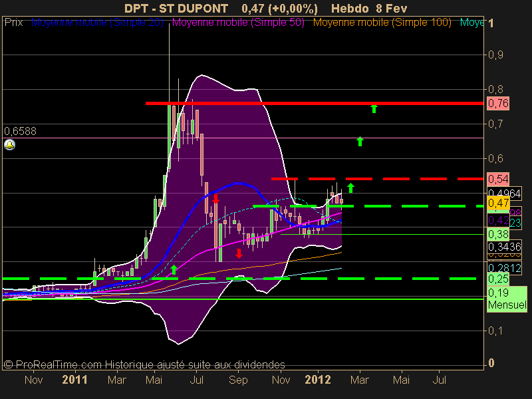
Task: Click the 0,9 tick on the price scale
Action: (x=495, y=55)
